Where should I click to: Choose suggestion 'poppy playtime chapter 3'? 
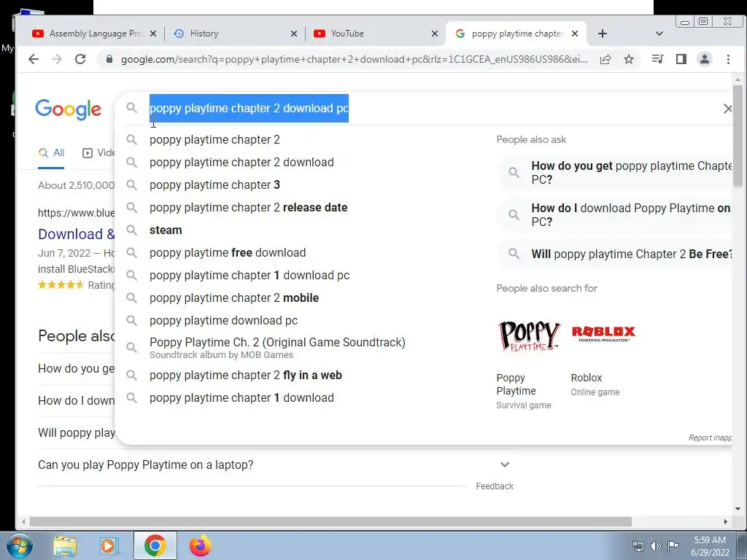tap(214, 184)
